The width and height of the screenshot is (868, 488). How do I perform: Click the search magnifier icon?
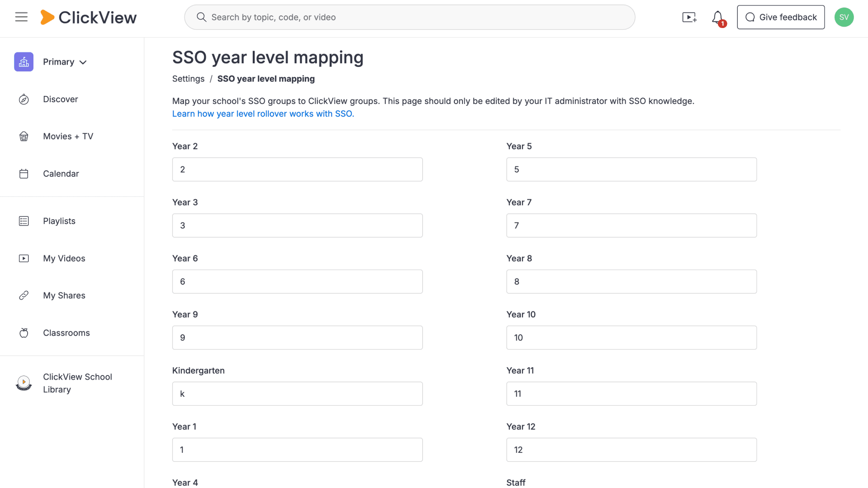pos(202,17)
